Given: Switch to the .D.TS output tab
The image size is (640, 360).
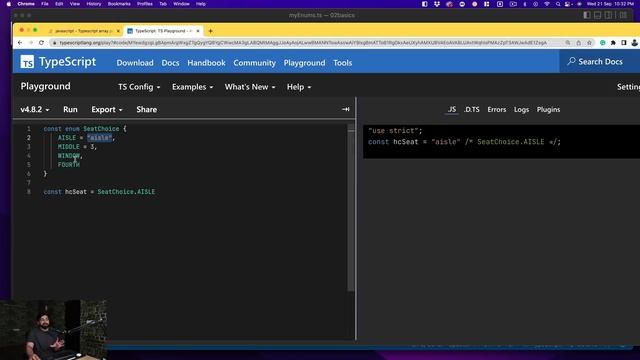Looking at the screenshot, I should coord(471,109).
